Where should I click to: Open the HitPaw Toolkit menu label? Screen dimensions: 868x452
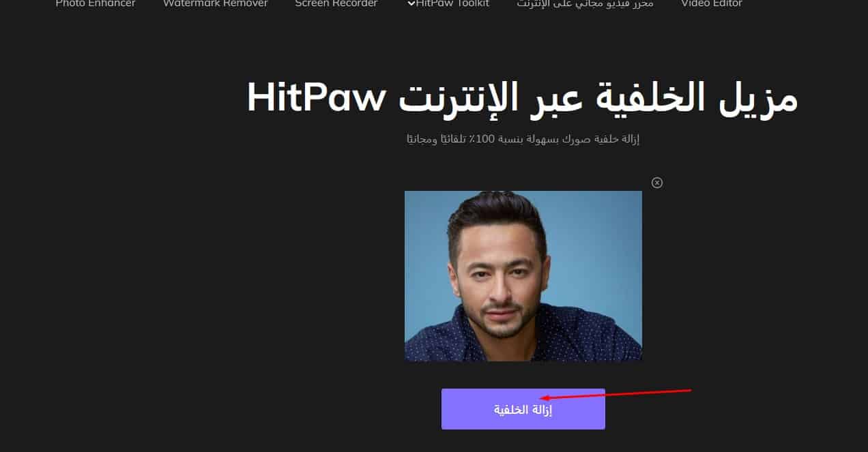[x=452, y=3]
